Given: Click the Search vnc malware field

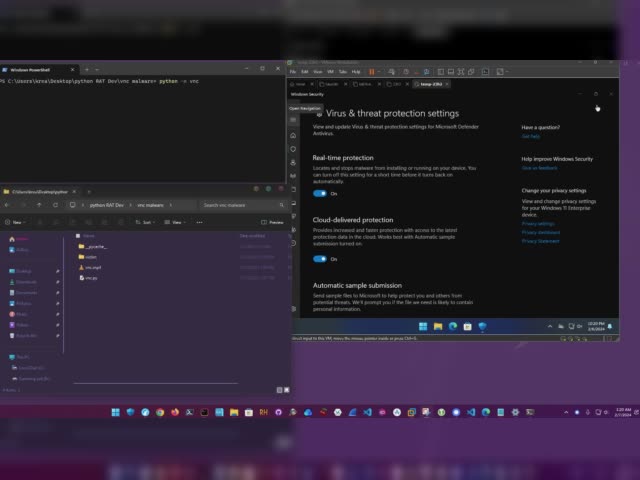Looking at the screenshot, I should (241, 205).
